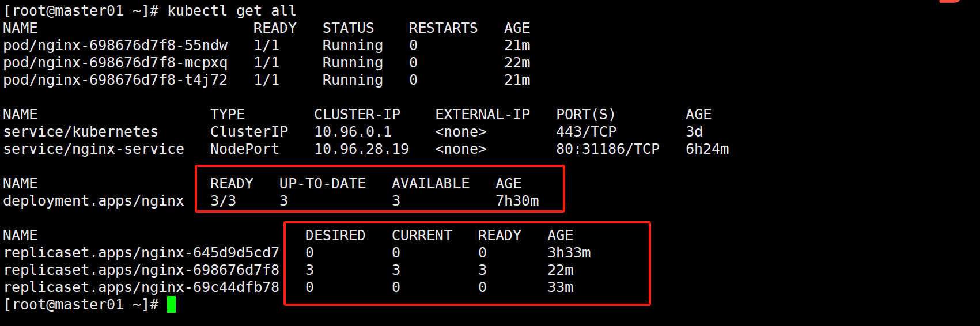The width and height of the screenshot is (980, 326).
Task: Click the service/kubernetes entry
Action: coord(81,132)
